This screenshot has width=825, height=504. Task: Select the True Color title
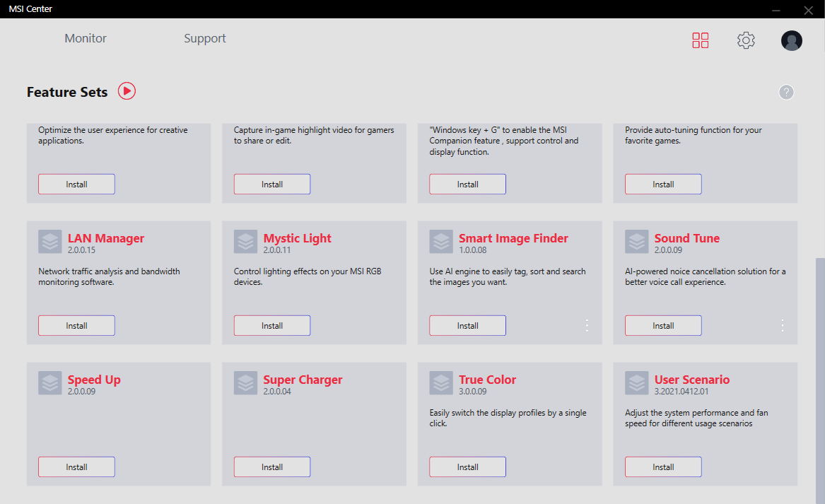[x=487, y=380]
